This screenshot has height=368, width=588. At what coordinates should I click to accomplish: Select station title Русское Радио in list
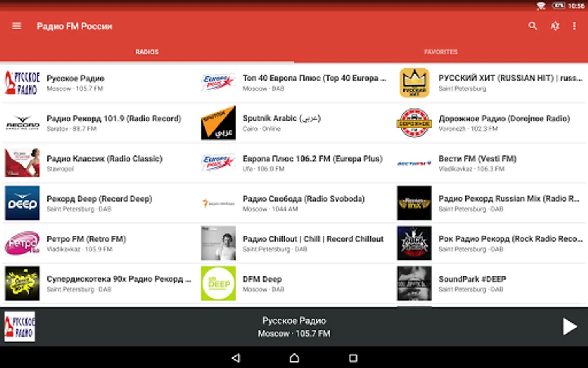pos(76,78)
